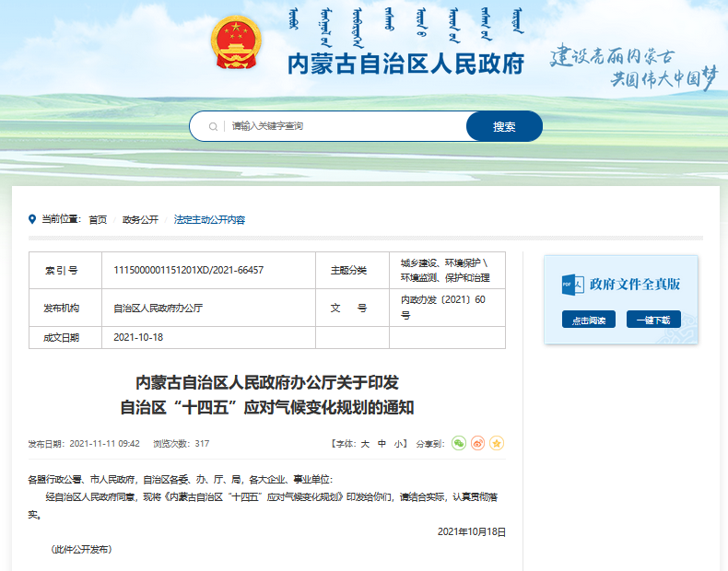Click the 各盟行政公署 addressee line
The height and width of the screenshot is (571, 728).
[x=180, y=479]
